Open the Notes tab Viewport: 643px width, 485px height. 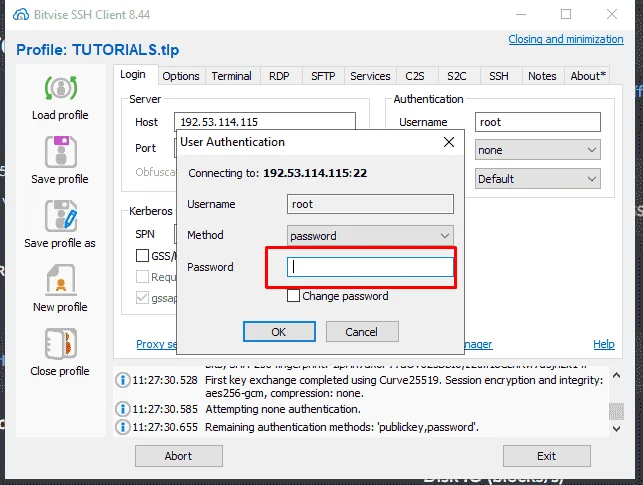tap(542, 76)
